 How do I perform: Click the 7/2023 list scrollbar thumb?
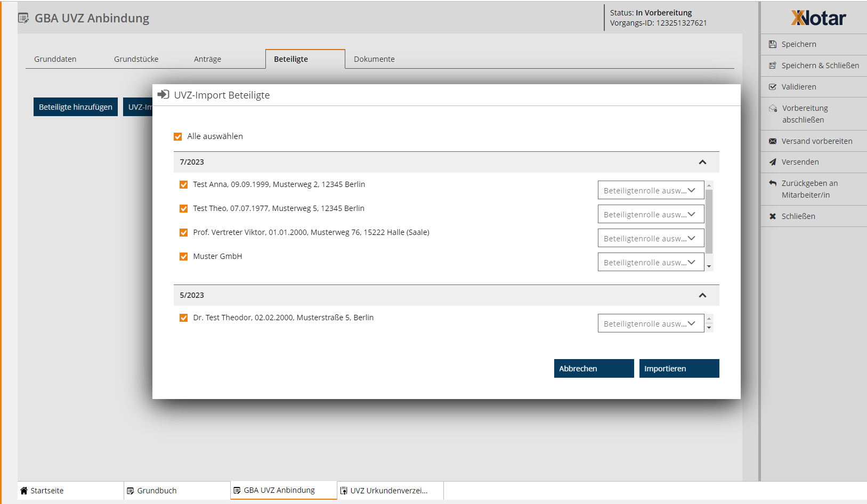(709, 221)
